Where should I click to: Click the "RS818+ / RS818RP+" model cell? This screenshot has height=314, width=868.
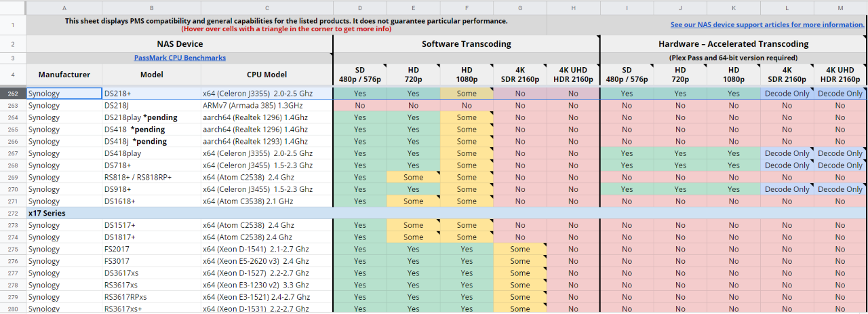151,177
